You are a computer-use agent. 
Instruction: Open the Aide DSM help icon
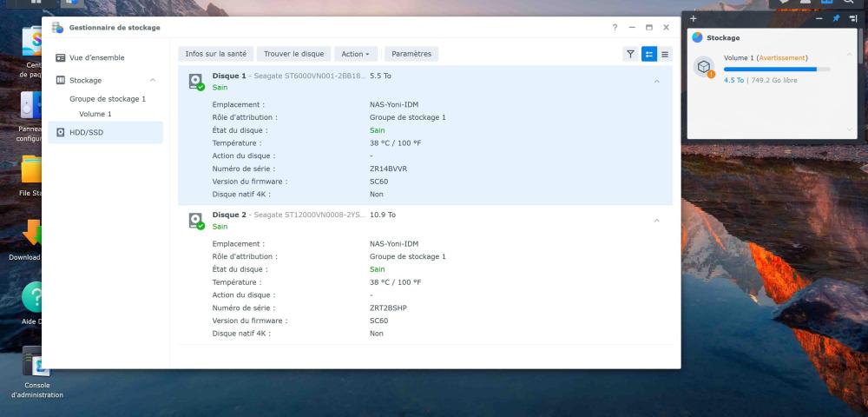34,298
